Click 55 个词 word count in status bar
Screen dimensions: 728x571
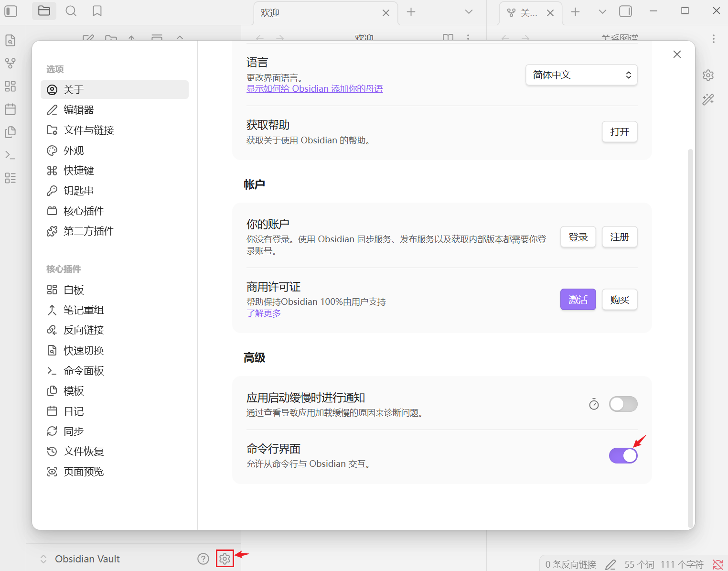[x=639, y=564]
